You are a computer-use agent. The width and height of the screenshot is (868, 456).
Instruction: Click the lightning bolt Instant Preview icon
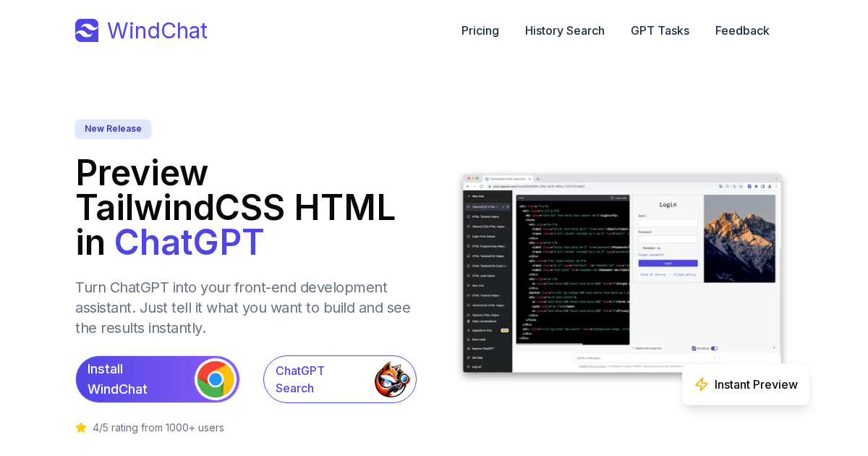[702, 384]
